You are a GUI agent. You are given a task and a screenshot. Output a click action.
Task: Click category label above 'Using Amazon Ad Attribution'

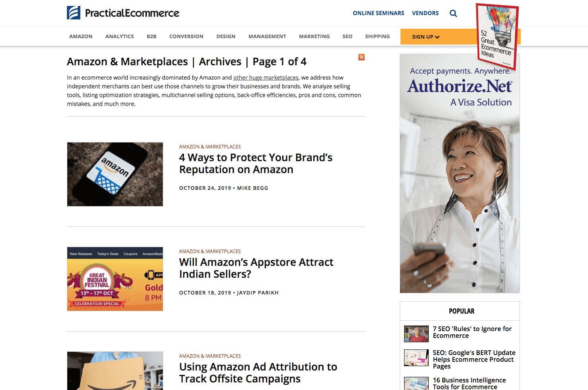tap(210, 356)
